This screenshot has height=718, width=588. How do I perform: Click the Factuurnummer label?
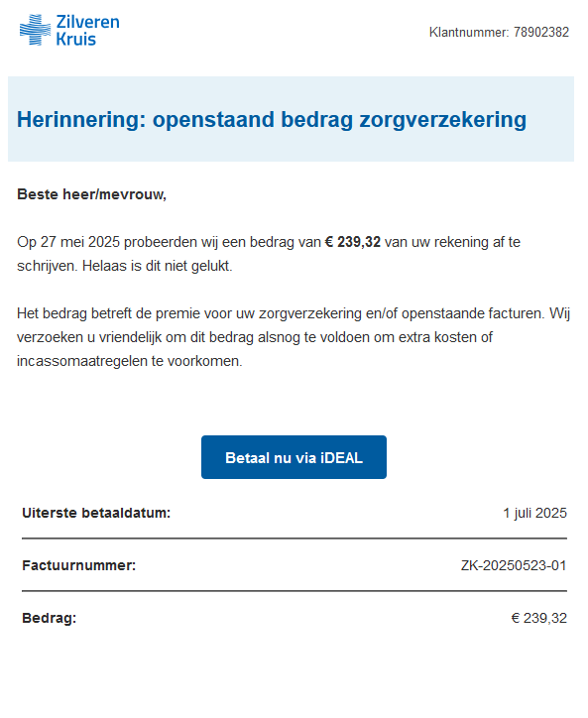click(78, 565)
